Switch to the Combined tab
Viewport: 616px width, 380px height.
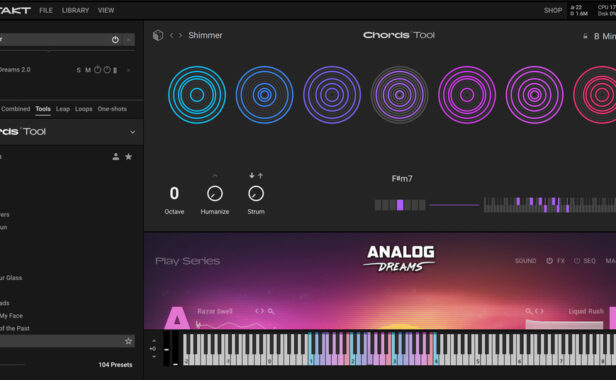15,109
